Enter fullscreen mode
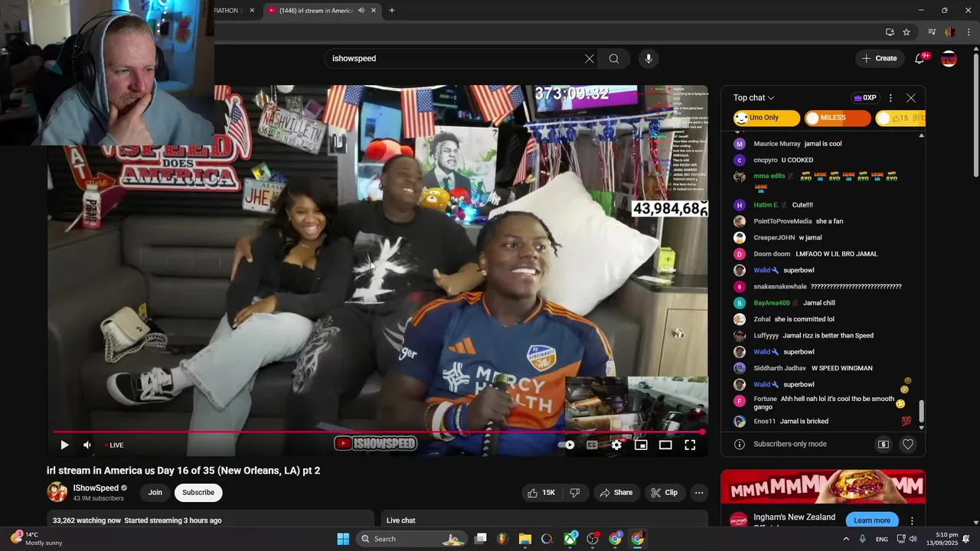 pos(690,445)
